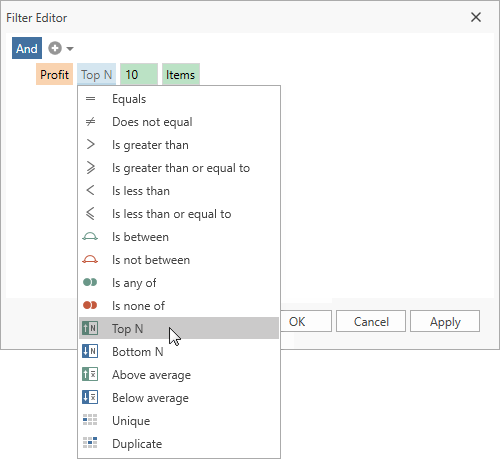This screenshot has width=500, height=459.
Task: Click the Apply button
Action: coord(445,321)
